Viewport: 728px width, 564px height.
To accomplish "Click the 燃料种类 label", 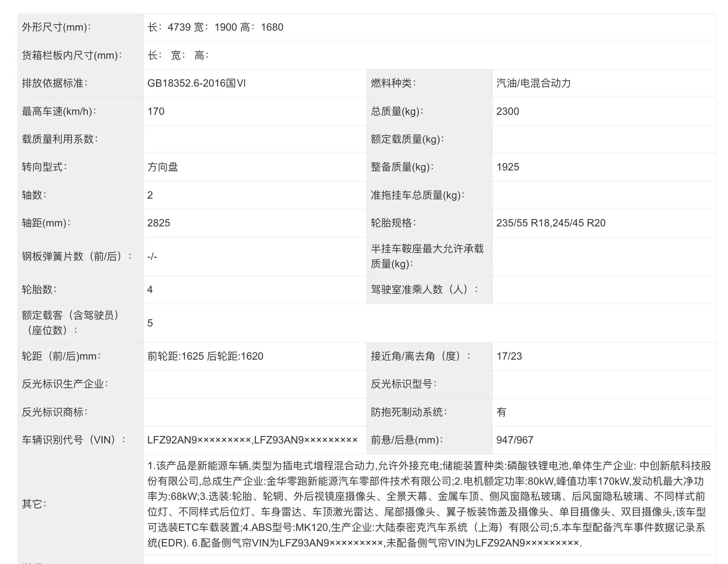I will [393, 83].
